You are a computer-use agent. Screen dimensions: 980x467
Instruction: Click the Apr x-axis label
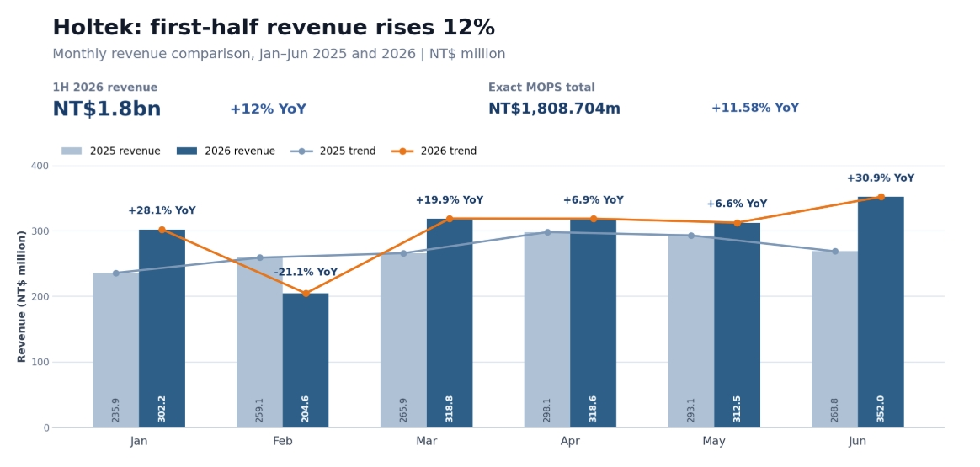pyautogui.click(x=571, y=442)
